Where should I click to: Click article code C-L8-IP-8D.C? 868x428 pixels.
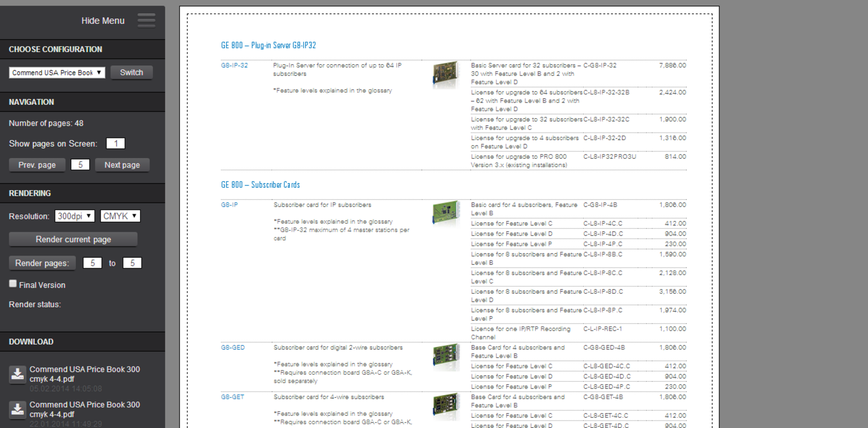click(x=604, y=291)
